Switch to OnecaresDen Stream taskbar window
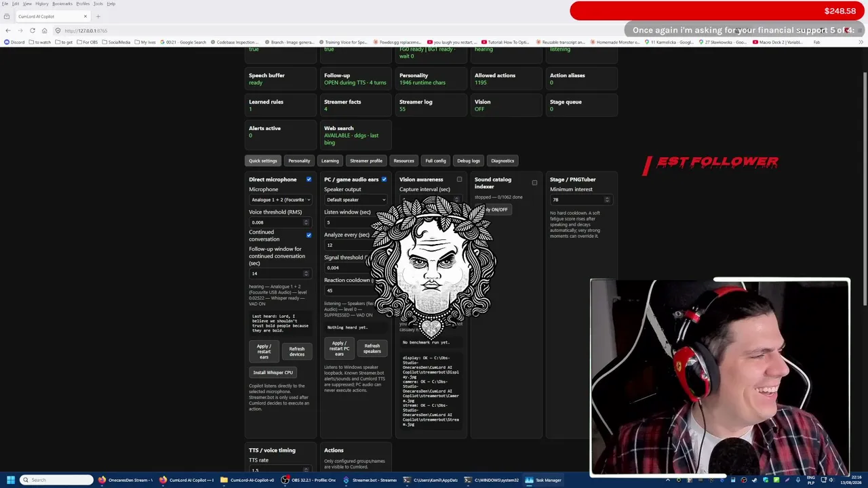This screenshot has height=488, width=868. click(x=126, y=480)
